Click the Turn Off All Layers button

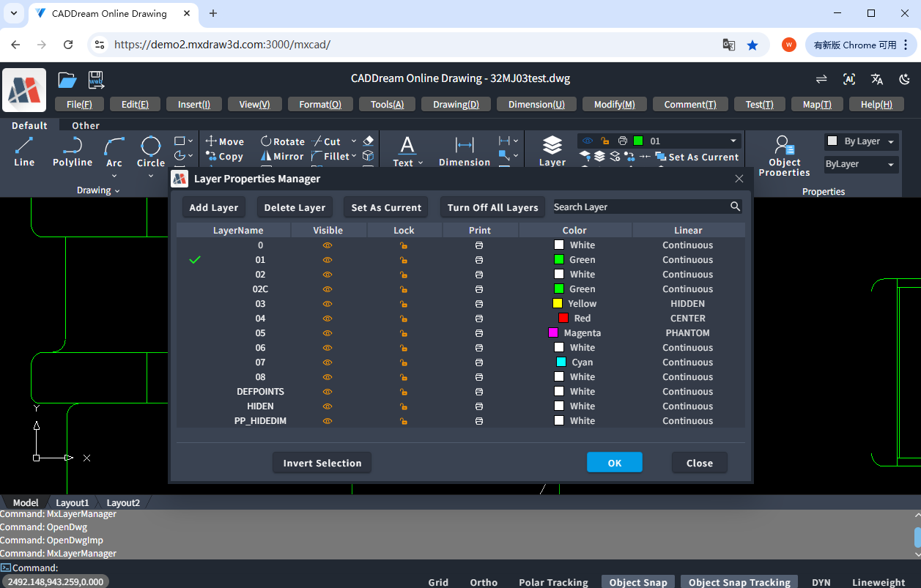(492, 206)
